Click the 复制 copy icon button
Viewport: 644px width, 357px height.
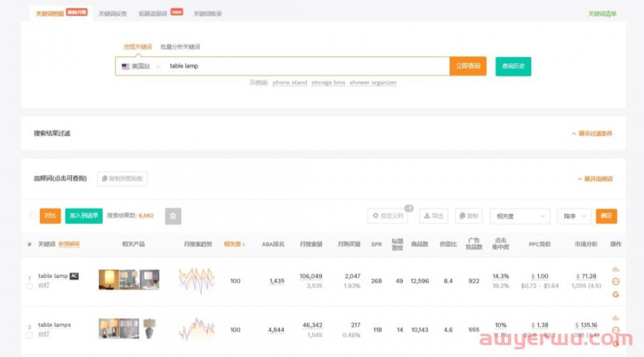click(469, 216)
